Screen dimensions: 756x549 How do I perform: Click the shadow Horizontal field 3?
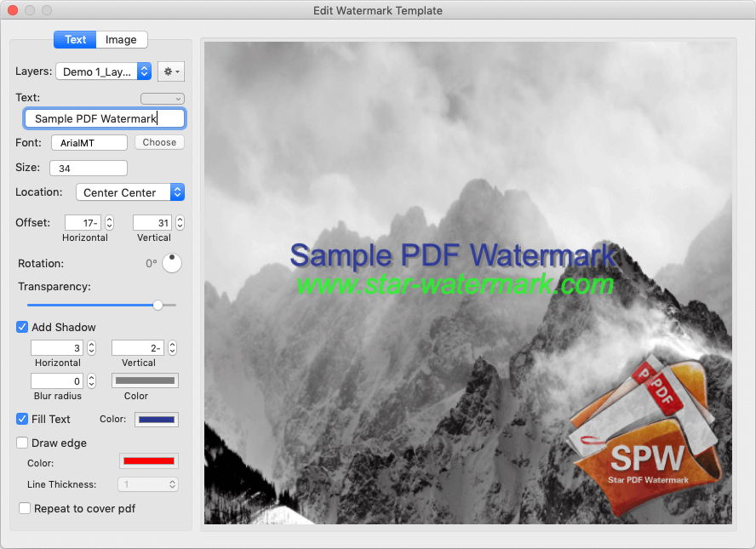pyautogui.click(x=57, y=347)
